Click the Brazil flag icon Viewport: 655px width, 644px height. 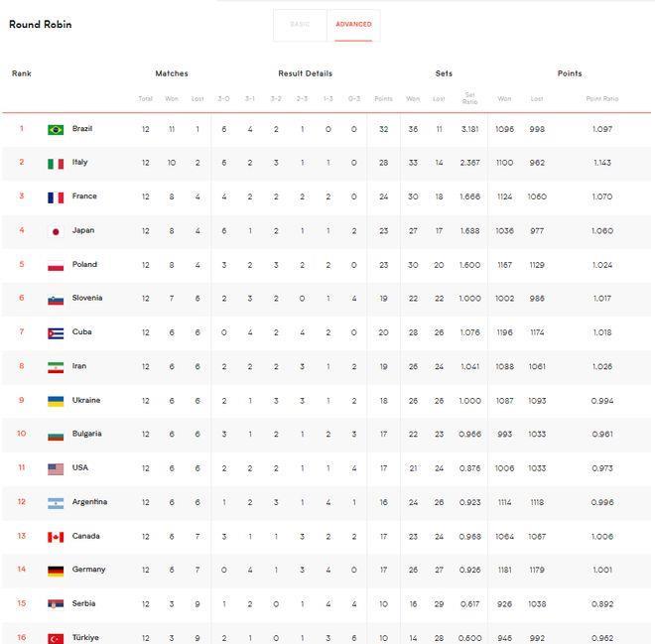click(56, 129)
